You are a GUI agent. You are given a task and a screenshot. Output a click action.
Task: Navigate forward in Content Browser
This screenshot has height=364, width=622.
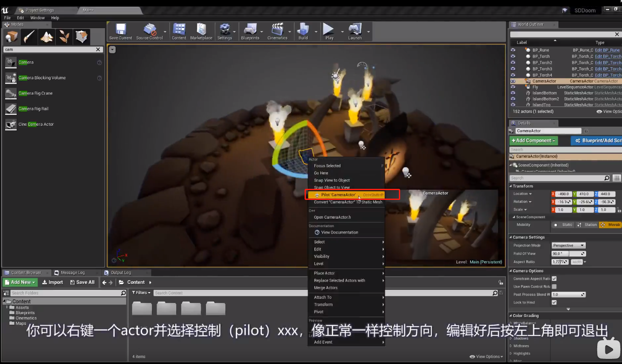pos(111,282)
